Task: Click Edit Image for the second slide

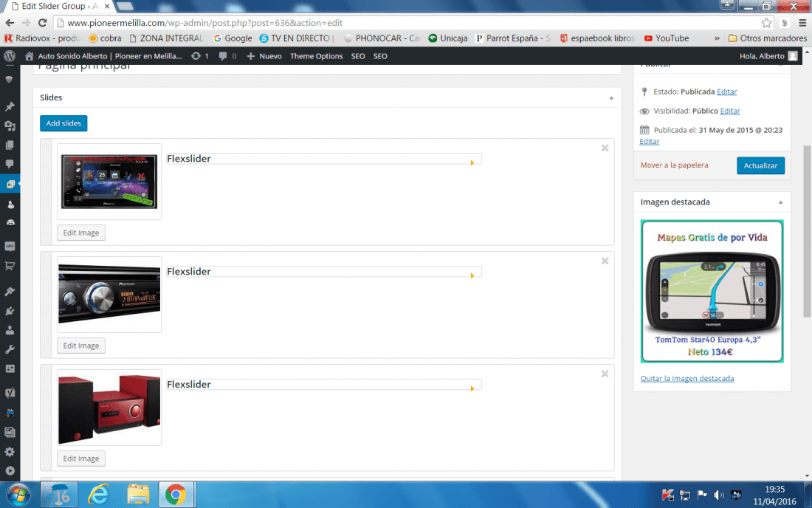Action: 81,346
